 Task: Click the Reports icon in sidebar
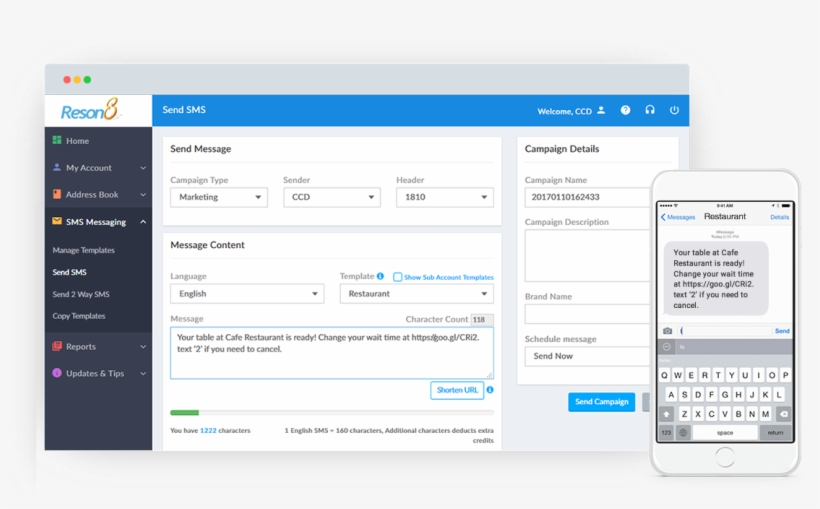pos(57,346)
